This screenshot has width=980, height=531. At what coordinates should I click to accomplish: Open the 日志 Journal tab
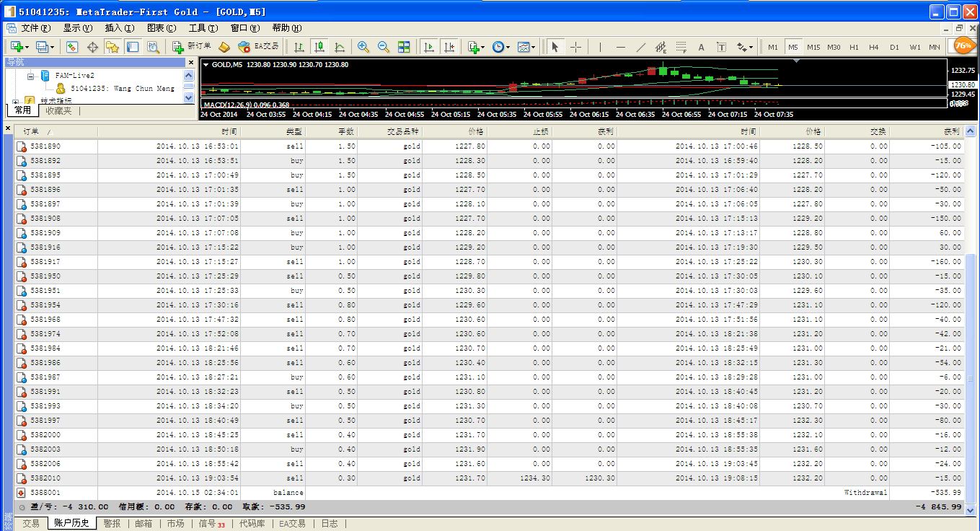coord(330,523)
